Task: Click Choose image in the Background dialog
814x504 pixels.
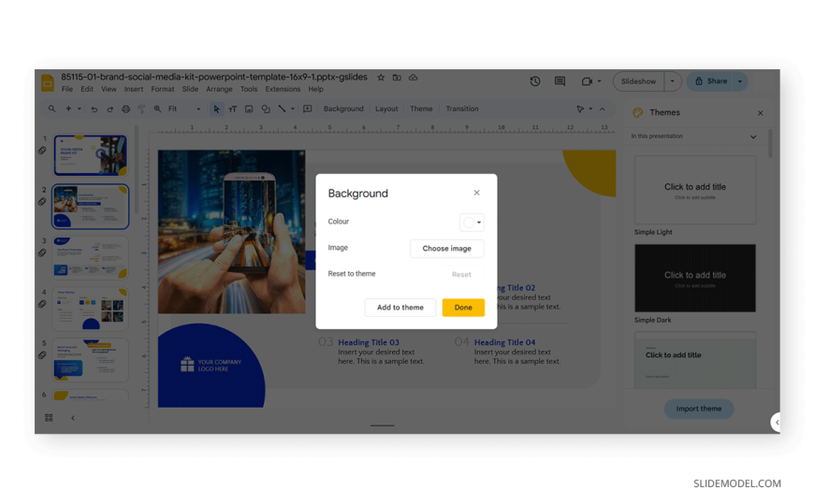Action: coord(446,249)
